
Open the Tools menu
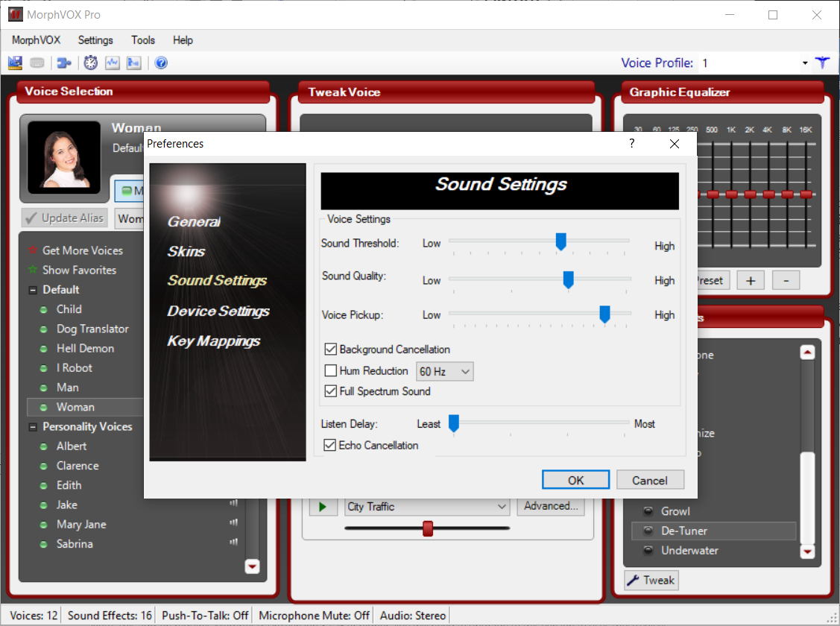[x=143, y=40]
